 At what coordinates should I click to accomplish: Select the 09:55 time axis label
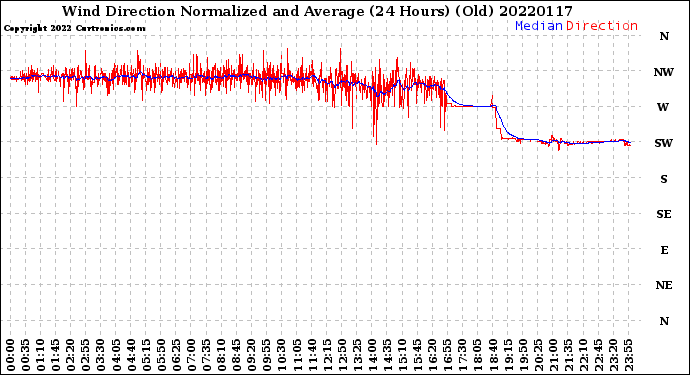click(x=267, y=355)
